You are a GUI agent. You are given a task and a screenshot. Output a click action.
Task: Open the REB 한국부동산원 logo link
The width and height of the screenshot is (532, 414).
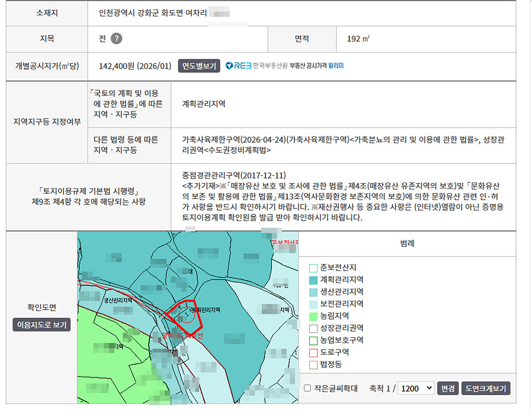point(257,66)
